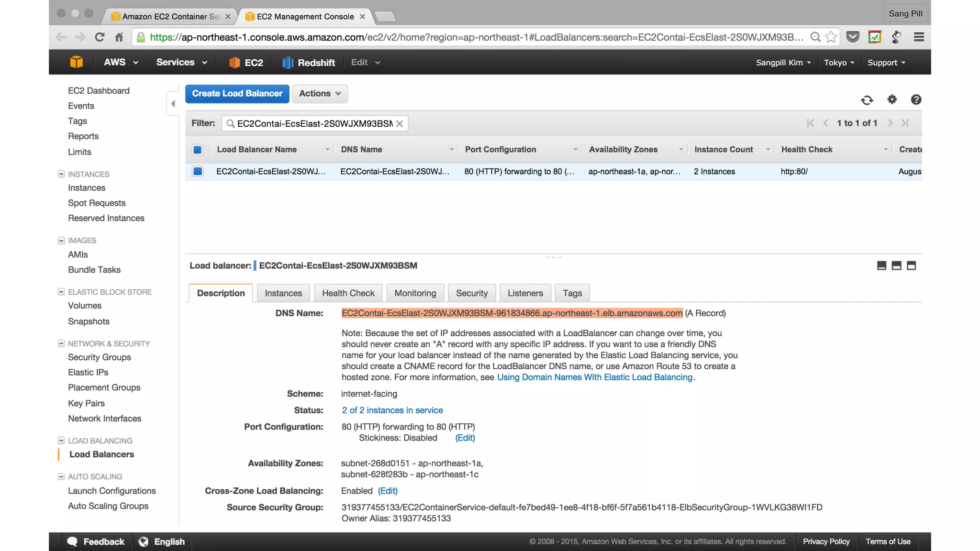Expand the Services menu
The image size is (980, 551).
[182, 63]
